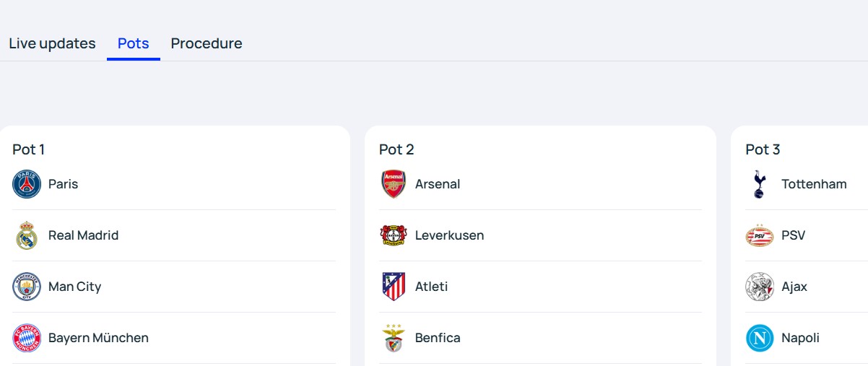
Task: Select the Tottenham cockerel logo
Action: tap(760, 184)
